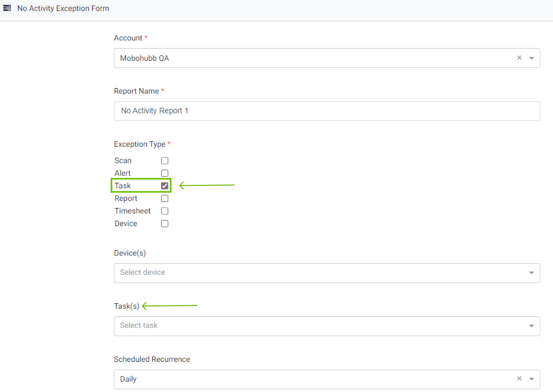The width and height of the screenshot is (553, 392).
Task: Click the Task(s) dropdown caret
Action: [532, 326]
